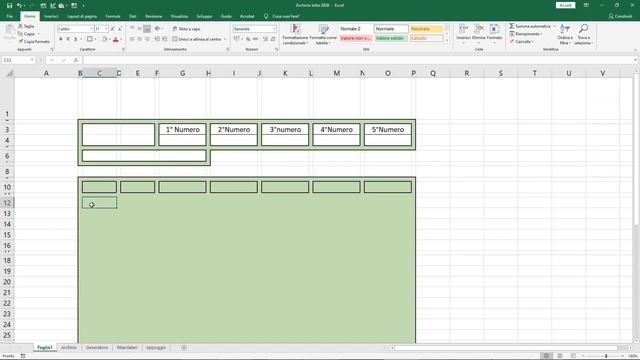Toggle Testo a capo (wrap text)
Viewport: 640px width, 360px height.
(187, 29)
